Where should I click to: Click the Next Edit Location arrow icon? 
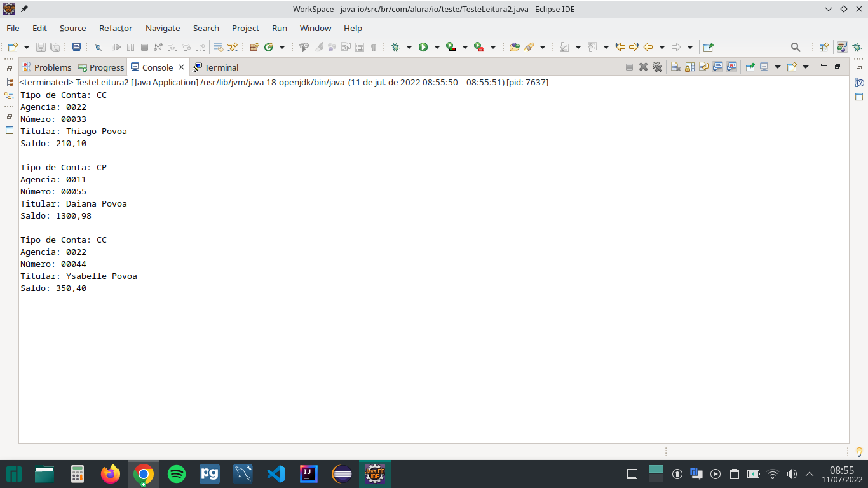[634, 47]
